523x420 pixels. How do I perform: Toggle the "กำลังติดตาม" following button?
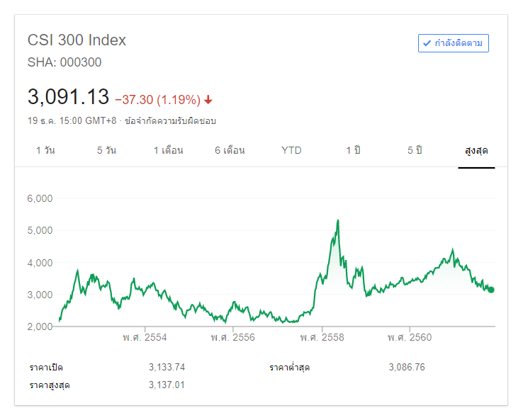pyautogui.click(x=454, y=43)
